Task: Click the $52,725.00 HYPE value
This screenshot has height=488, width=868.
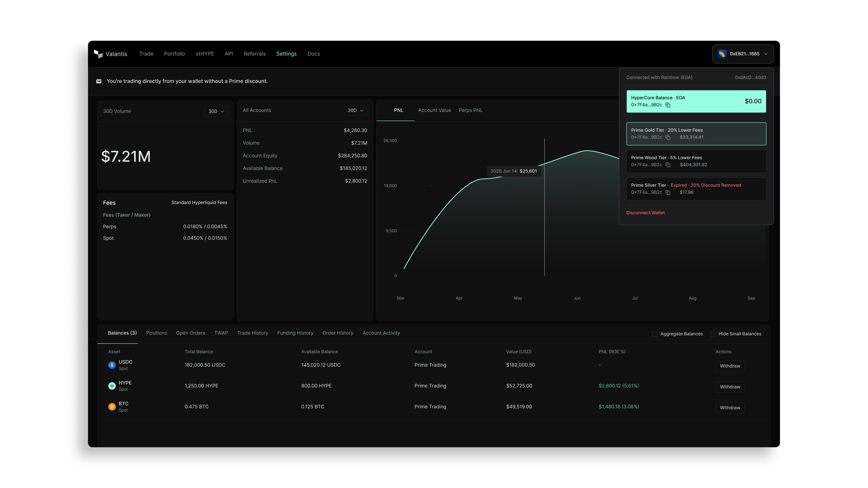Action: click(x=519, y=386)
